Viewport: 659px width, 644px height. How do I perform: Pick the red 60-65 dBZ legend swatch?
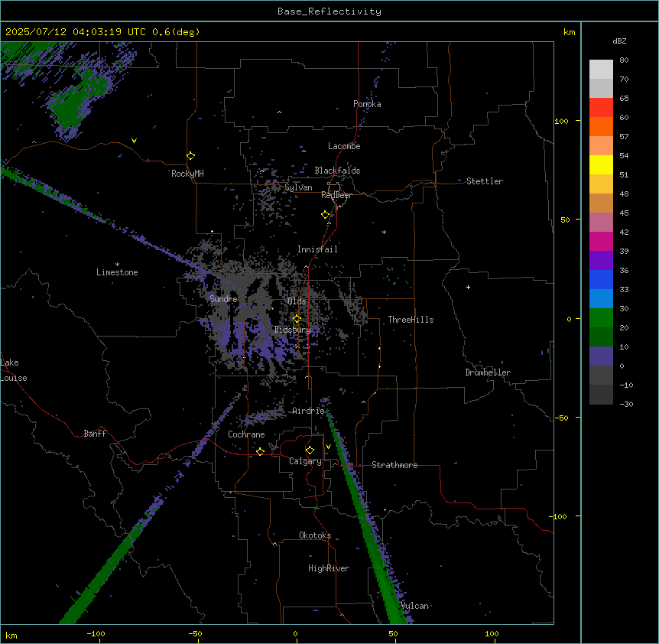(x=601, y=107)
